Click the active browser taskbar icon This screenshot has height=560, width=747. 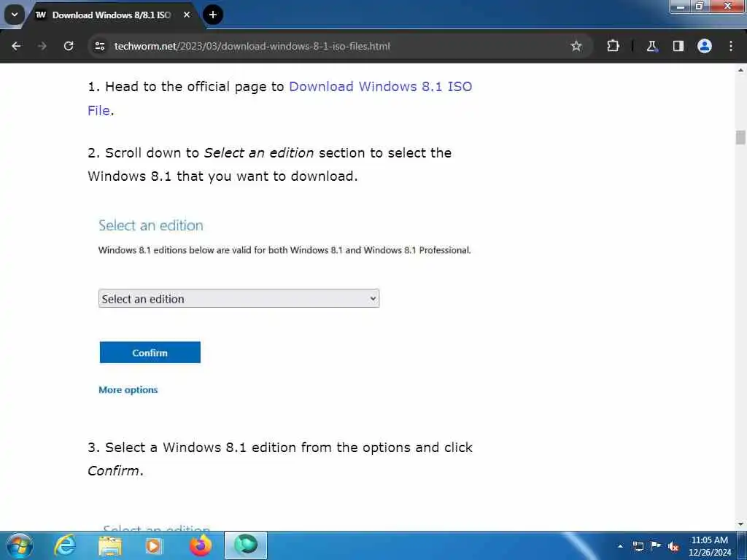point(246,545)
